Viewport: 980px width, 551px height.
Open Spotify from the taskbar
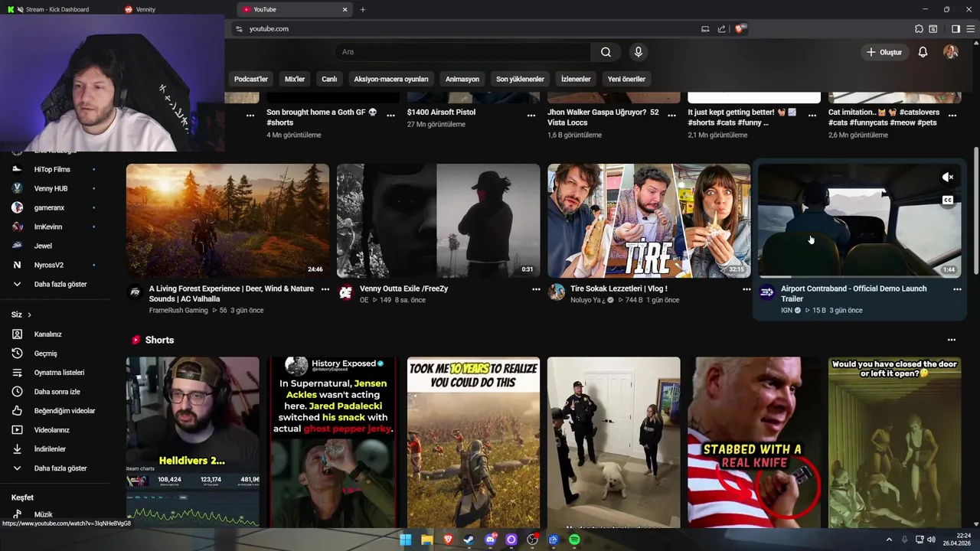pos(575,540)
